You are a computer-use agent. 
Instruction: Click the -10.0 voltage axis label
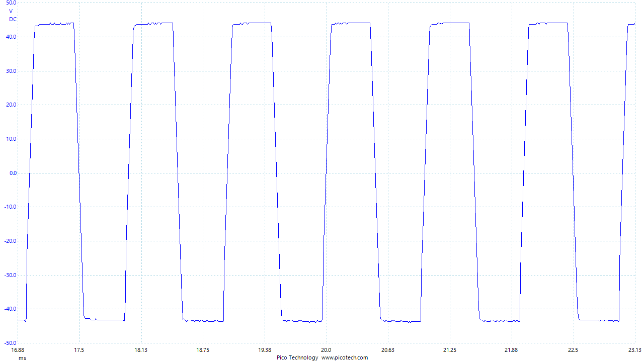tap(10, 207)
